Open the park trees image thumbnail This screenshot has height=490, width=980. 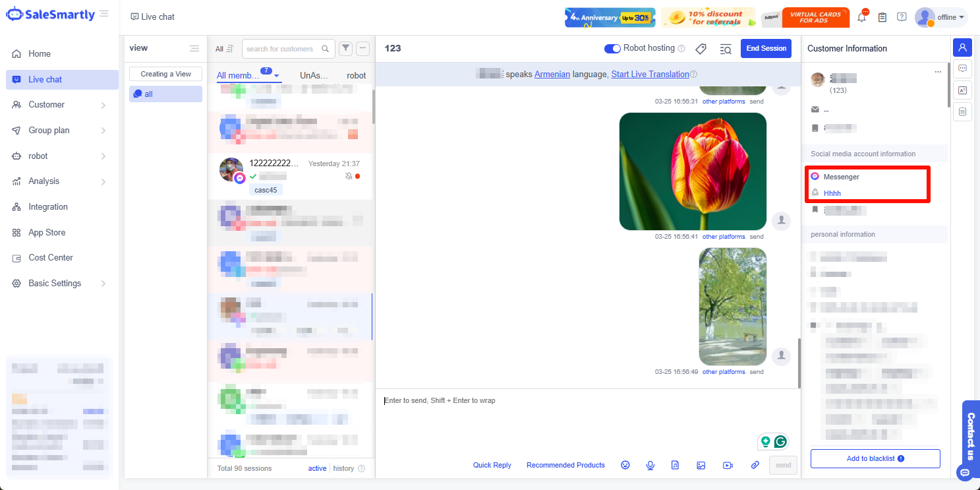coord(733,307)
